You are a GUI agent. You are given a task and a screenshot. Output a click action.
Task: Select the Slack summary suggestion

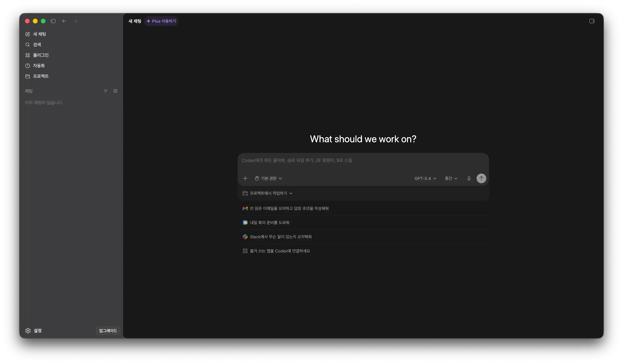[x=363, y=237]
